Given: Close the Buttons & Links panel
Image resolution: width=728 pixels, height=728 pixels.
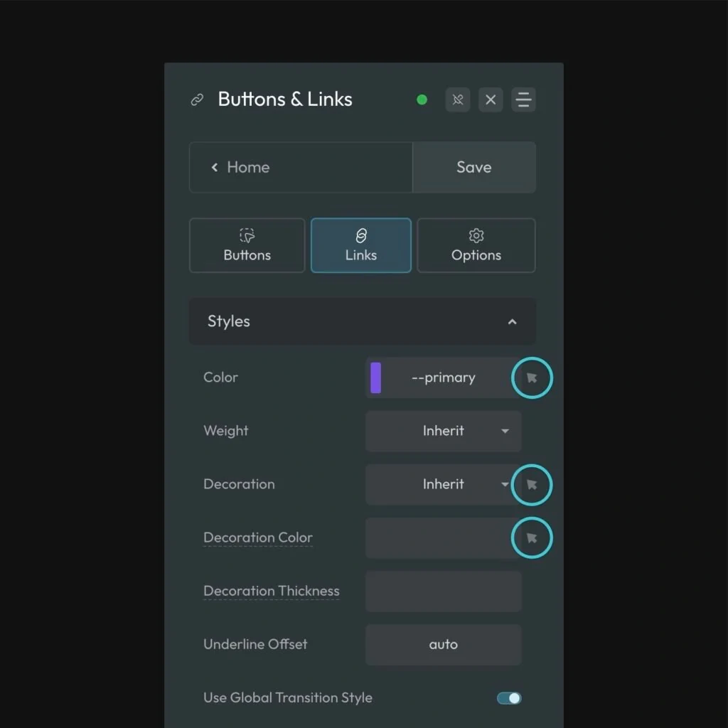Looking at the screenshot, I should (x=491, y=100).
